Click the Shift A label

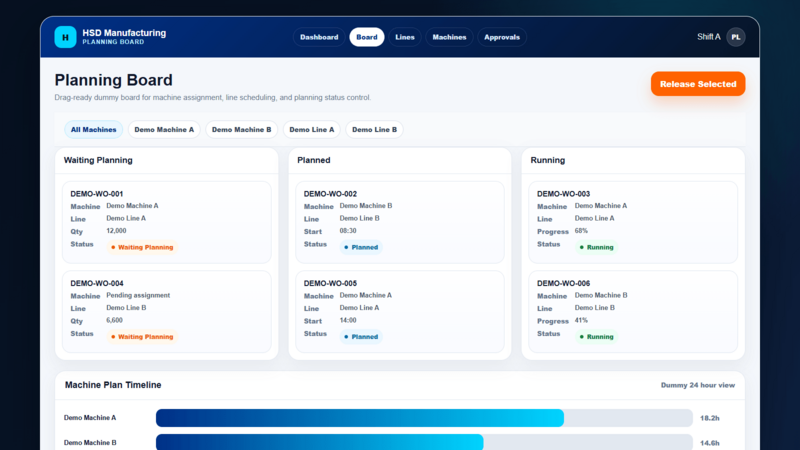click(x=709, y=37)
